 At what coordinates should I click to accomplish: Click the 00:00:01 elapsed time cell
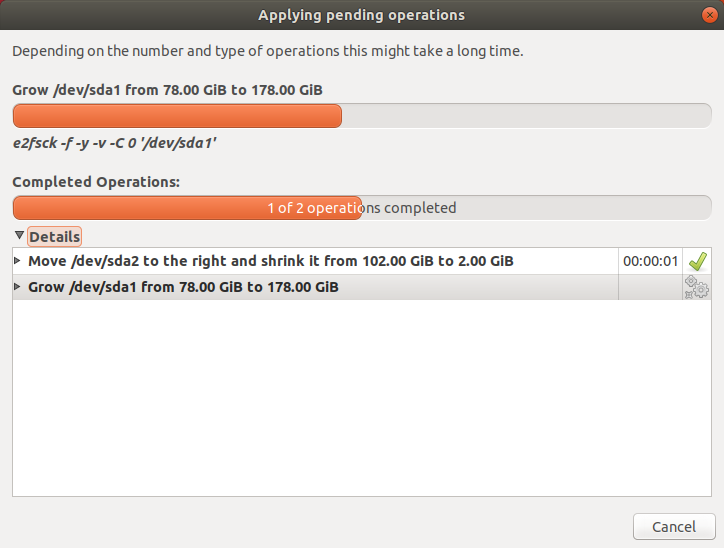(650, 261)
